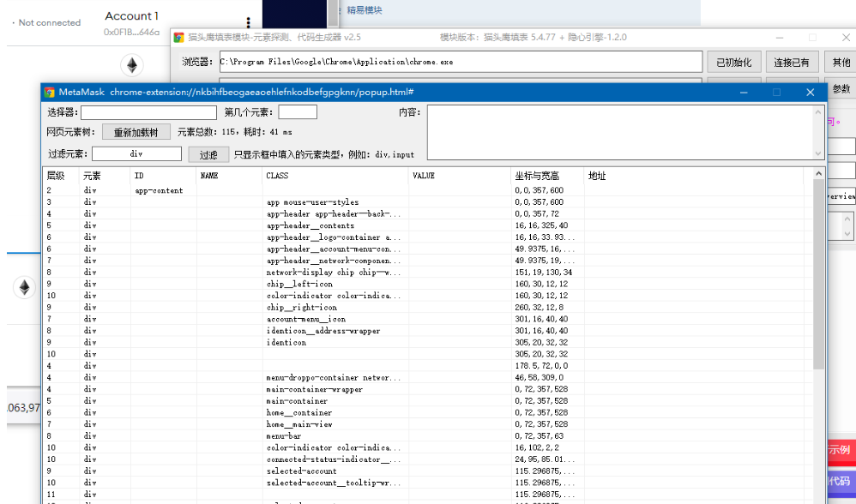Click the 参数 button in the background window
This screenshot has height=504, width=856.
click(x=841, y=88)
